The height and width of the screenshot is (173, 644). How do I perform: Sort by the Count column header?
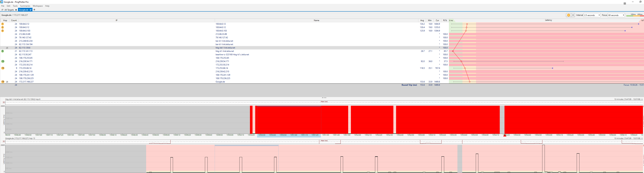14,21
